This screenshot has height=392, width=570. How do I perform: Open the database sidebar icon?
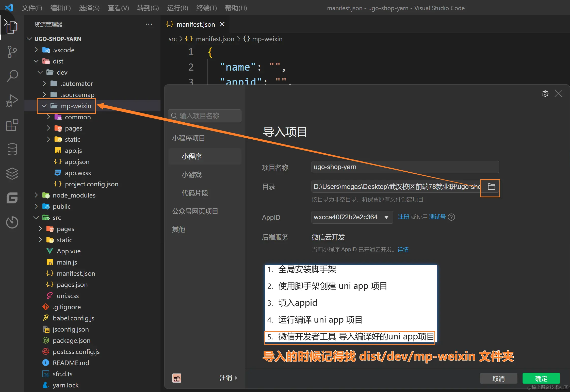(12, 149)
